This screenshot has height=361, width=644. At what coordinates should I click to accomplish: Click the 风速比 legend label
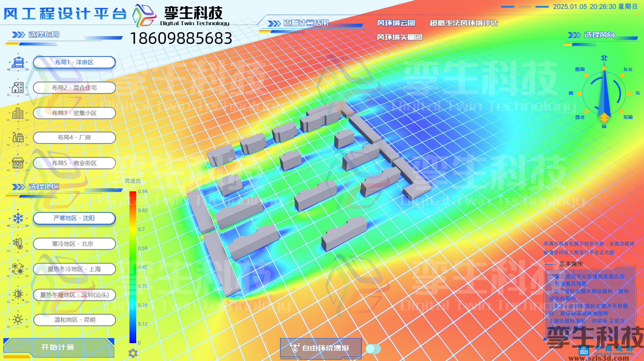tap(133, 181)
